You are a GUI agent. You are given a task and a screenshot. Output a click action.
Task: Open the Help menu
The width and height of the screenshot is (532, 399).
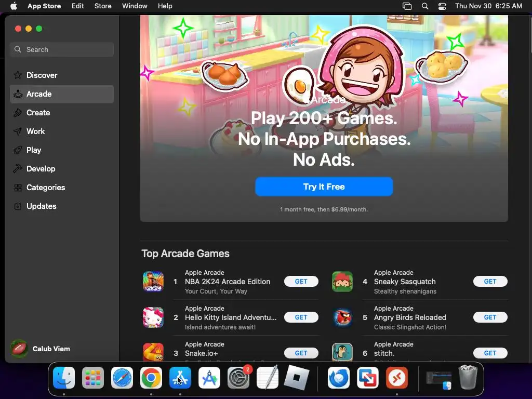[165, 6]
